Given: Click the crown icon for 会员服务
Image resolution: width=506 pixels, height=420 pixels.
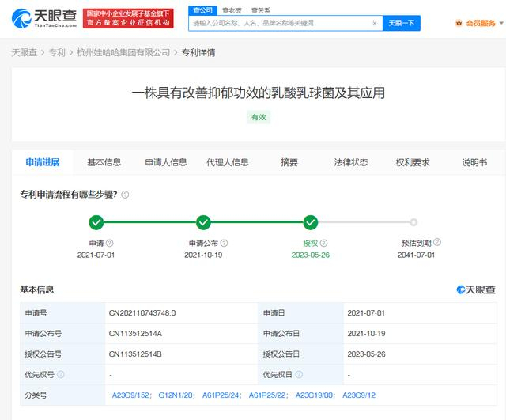Looking at the screenshot, I should click(459, 24).
